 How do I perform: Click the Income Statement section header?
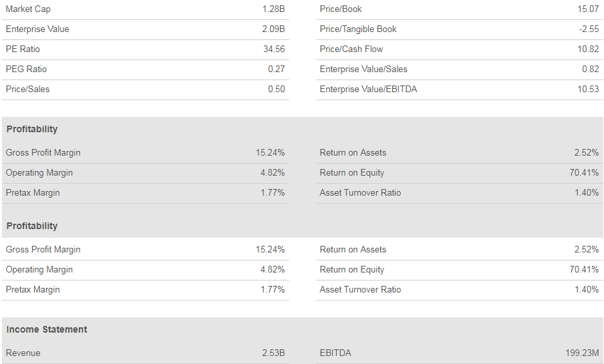pos(47,329)
